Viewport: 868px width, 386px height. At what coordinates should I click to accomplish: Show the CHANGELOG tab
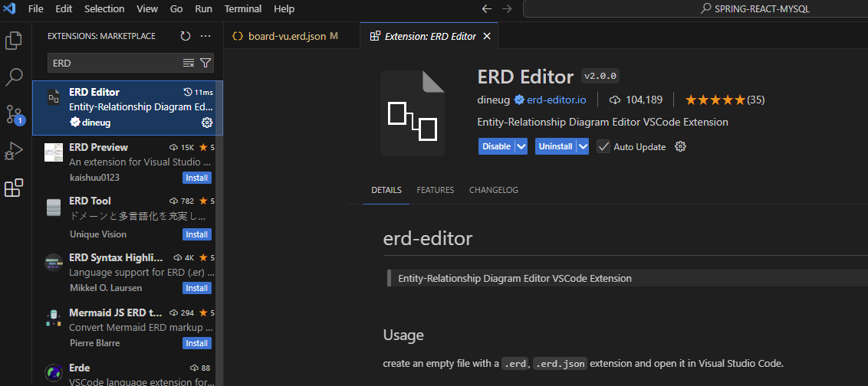494,190
